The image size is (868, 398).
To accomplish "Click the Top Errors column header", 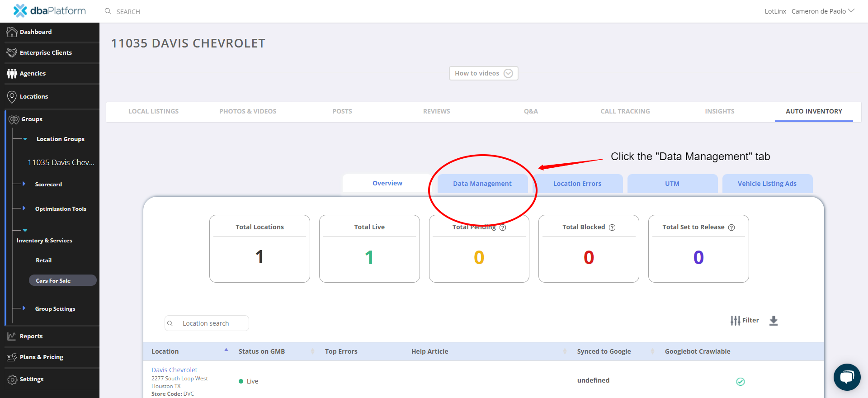I will coord(341,351).
